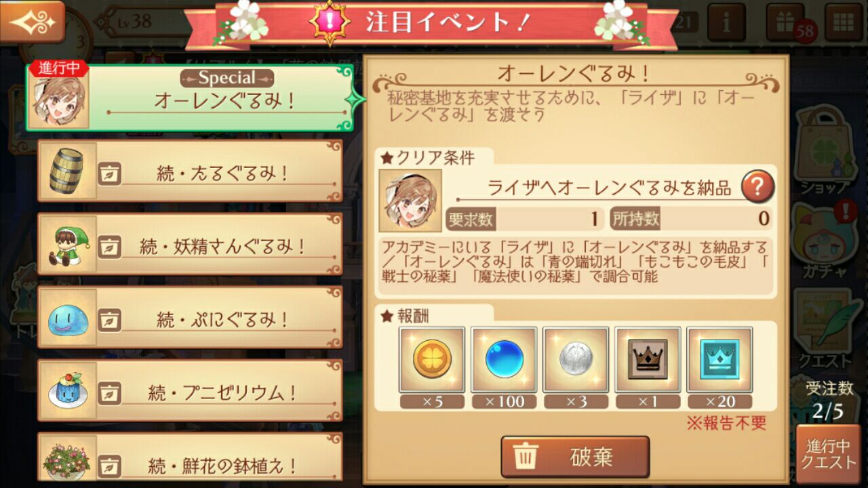868x488 pixels.
Task: Select the 続・たるぐるみ！ quest
Action: pyautogui.click(x=190, y=171)
